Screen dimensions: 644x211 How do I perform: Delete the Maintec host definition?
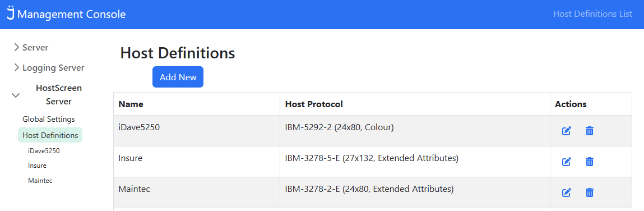click(x=590, y=193)
